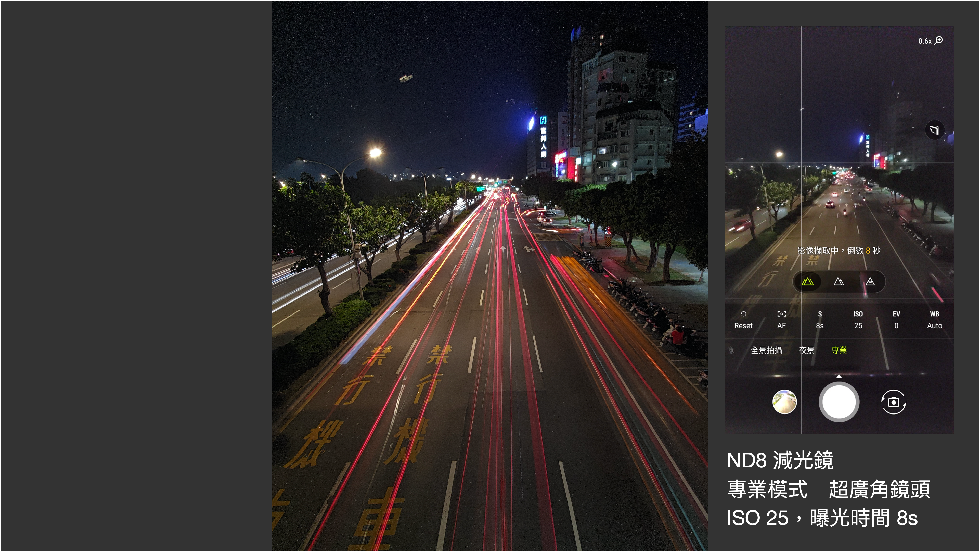This screenshot has height=552, width=980.
Task: Open the AF focus setting
Action: tap(781, 320)
